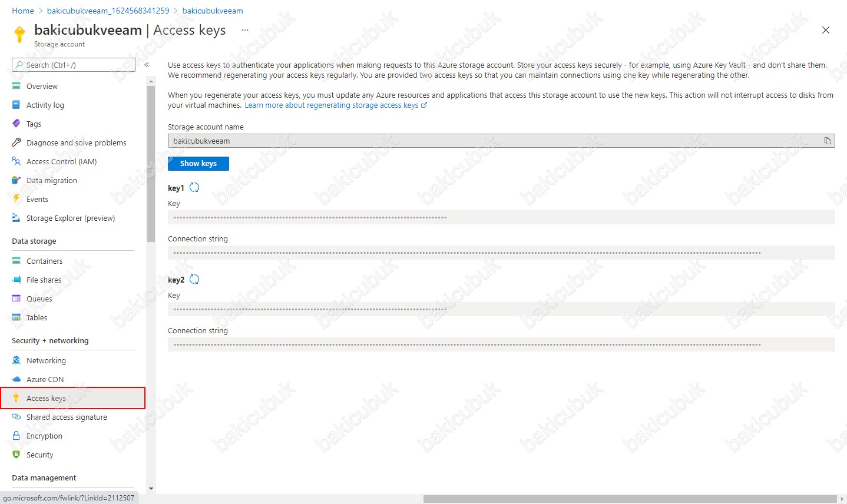Click the Storage account name field
Viewport: 847px width, 504px height.
click(x=501, y=141)
